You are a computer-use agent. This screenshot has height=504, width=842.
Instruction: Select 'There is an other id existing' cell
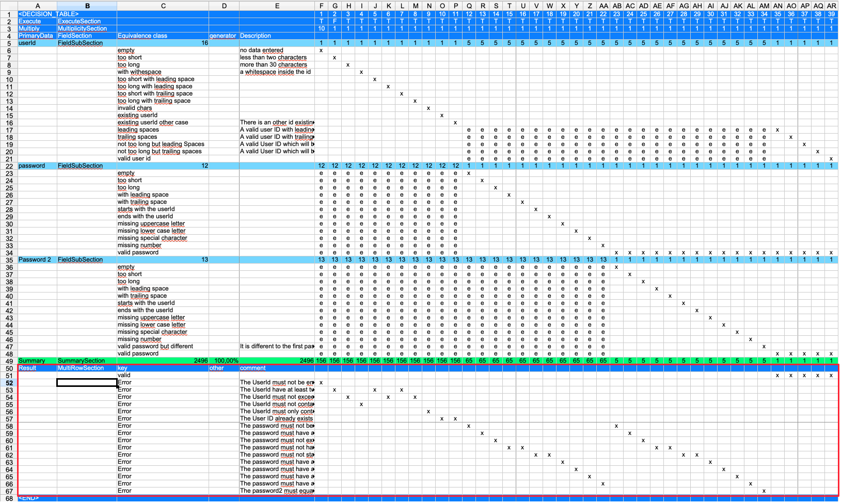click(277, 122)
